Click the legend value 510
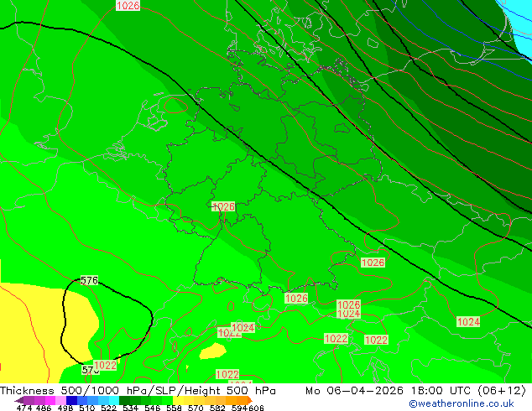 point(87,408)
